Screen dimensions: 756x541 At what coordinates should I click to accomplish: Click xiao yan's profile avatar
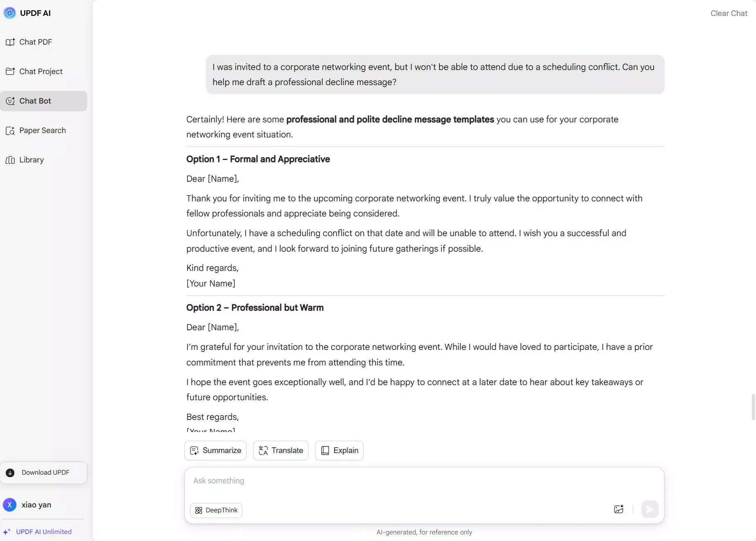pyautogui.click(x=9, y=505)
